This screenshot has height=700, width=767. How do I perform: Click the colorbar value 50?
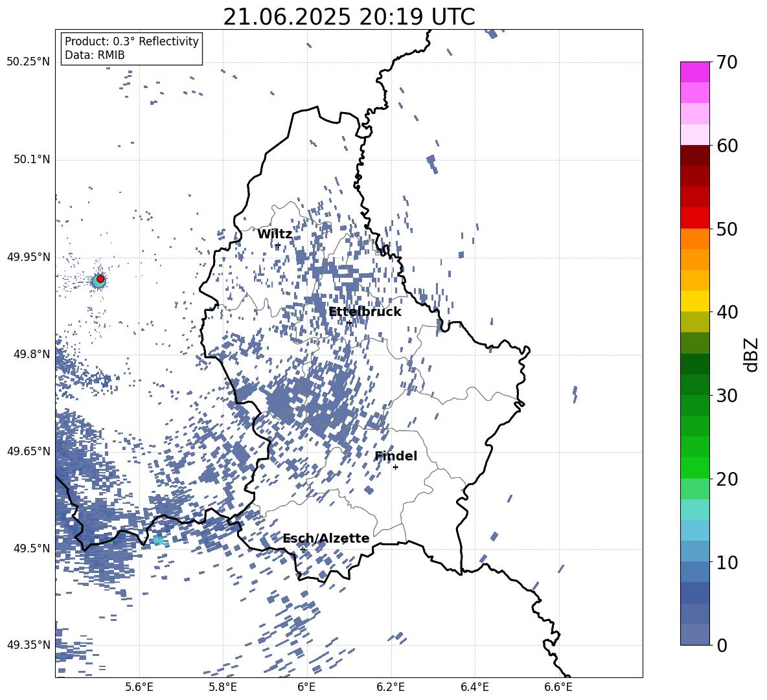pyautogui.click(x=727, y=229)
